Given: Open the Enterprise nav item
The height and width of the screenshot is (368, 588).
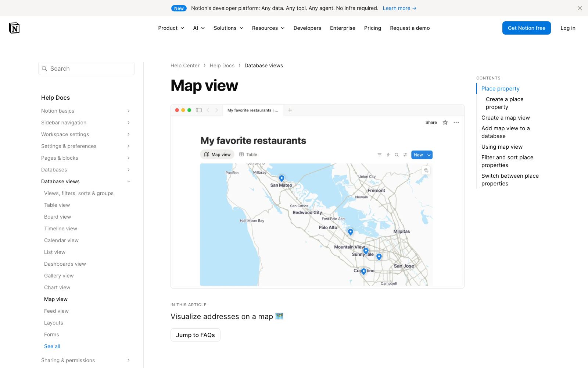Looking at the screenshot, I should [343, 28].
